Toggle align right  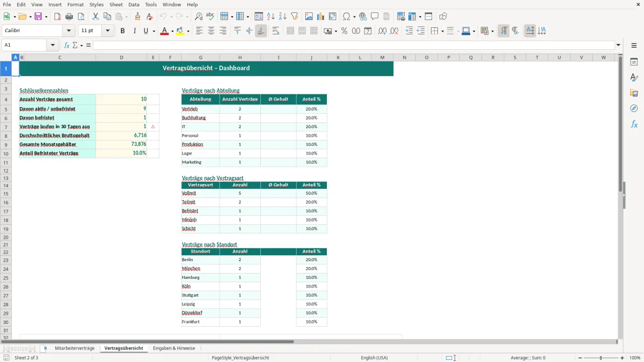223,31
